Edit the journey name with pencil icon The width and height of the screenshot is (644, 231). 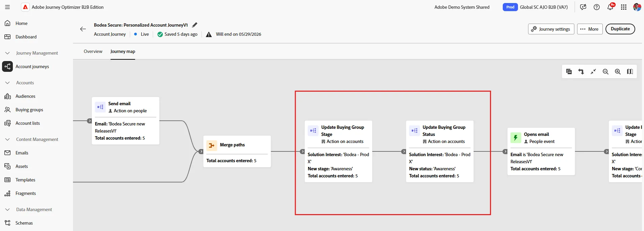pos(195,25)
